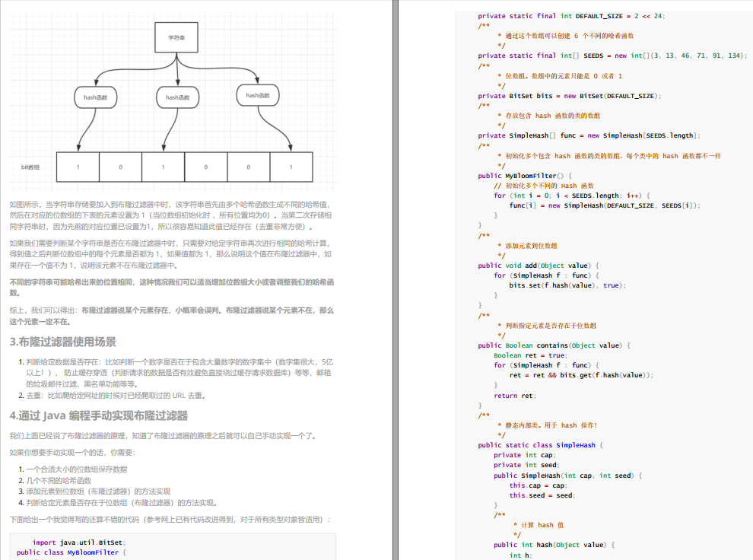Select the MyBloomFilter class name in code
Image resolution: width=753 pixels, height=560 pixels.
click(94, 552)
